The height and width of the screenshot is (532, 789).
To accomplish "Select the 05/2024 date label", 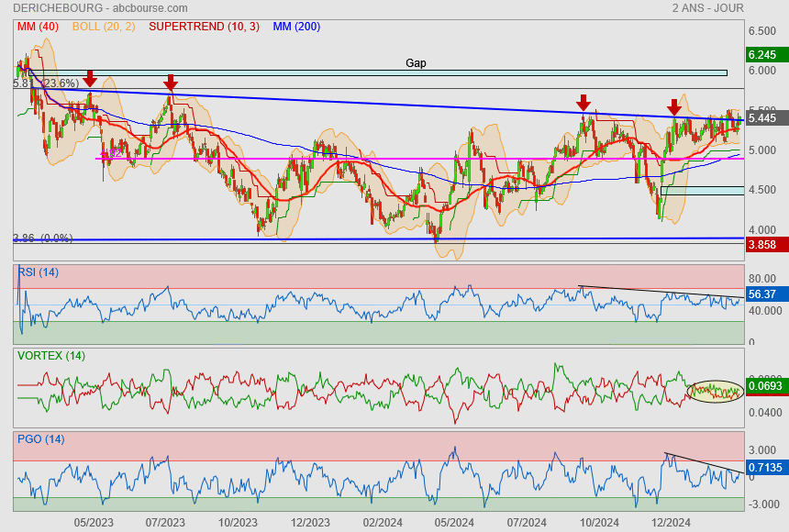I will 454,523.
